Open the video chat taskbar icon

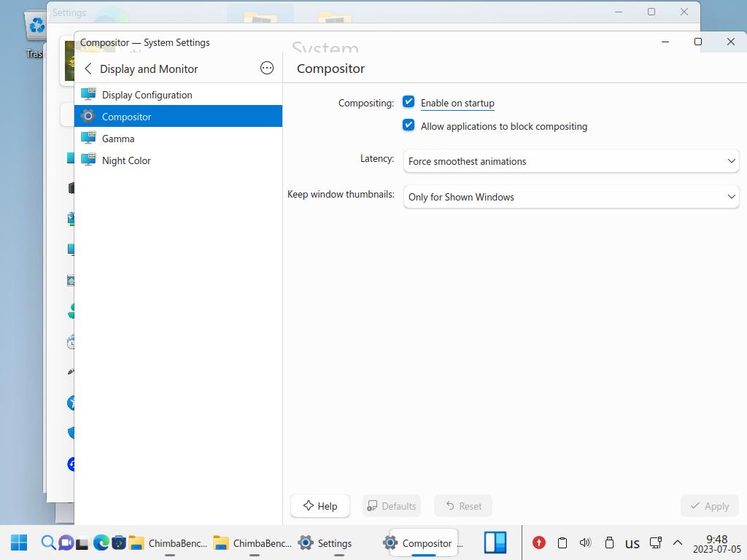point(66,542)
